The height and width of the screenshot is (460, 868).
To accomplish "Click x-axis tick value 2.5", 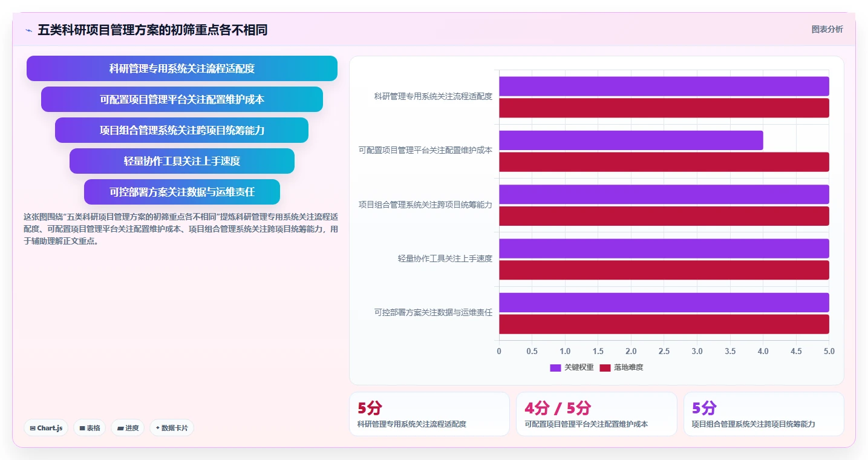I will pos(664,351).
